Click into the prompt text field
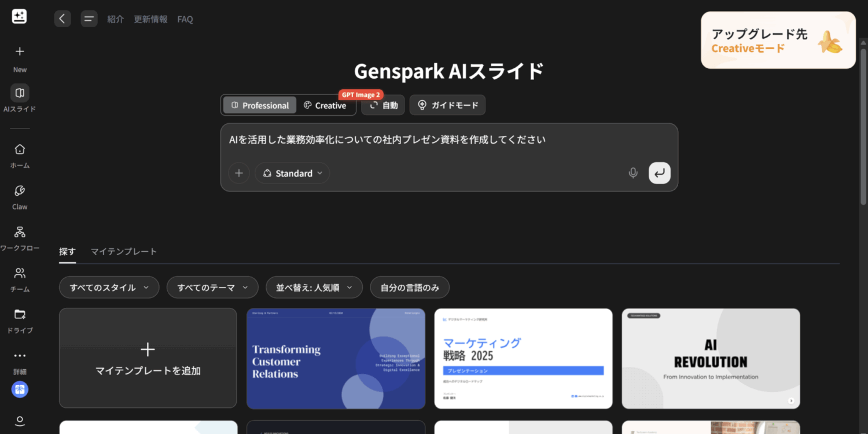 pos(449,140)
